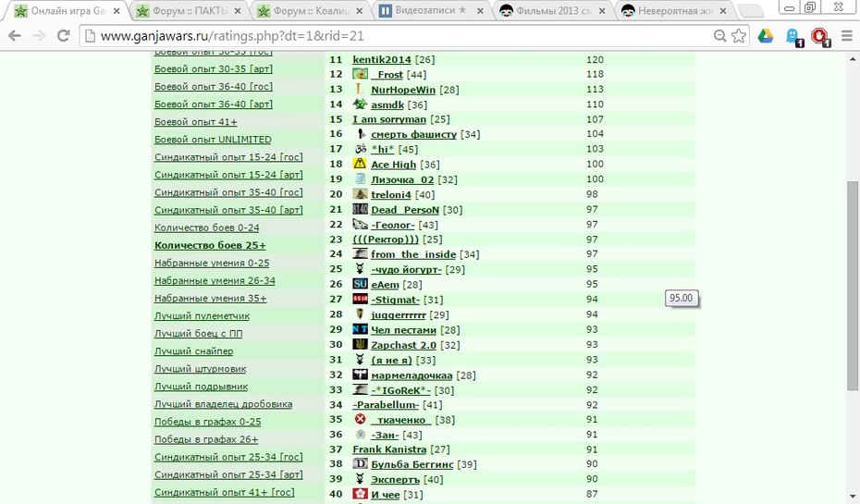Screen dimensions: 860x504
Task: Open player profile Frank Kanistra
Action: [389, 449]
